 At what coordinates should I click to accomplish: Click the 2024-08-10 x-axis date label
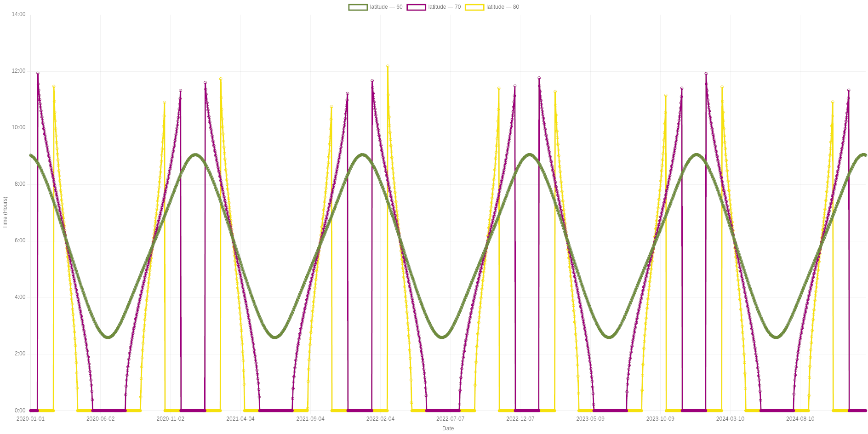pos(800,419)
